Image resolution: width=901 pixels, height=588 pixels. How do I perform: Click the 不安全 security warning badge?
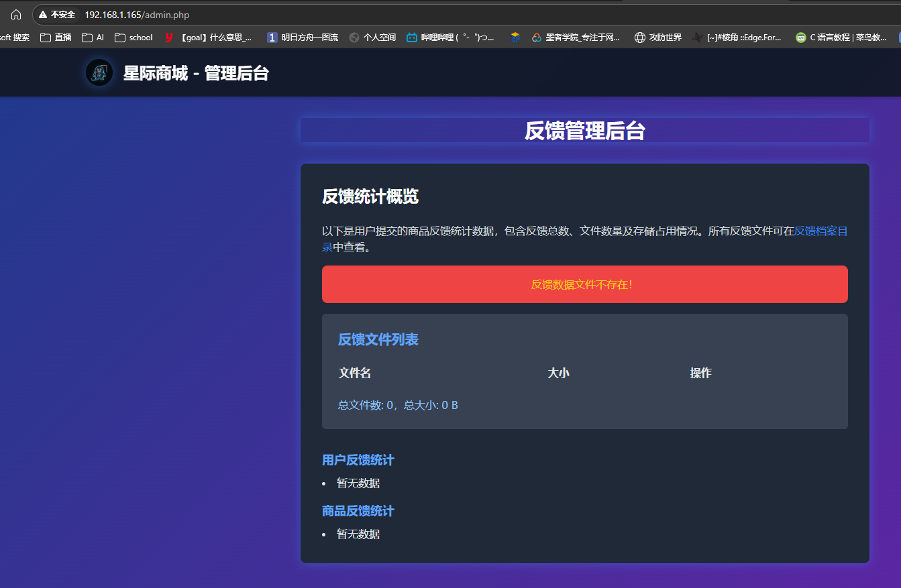(x=57, y=13)
